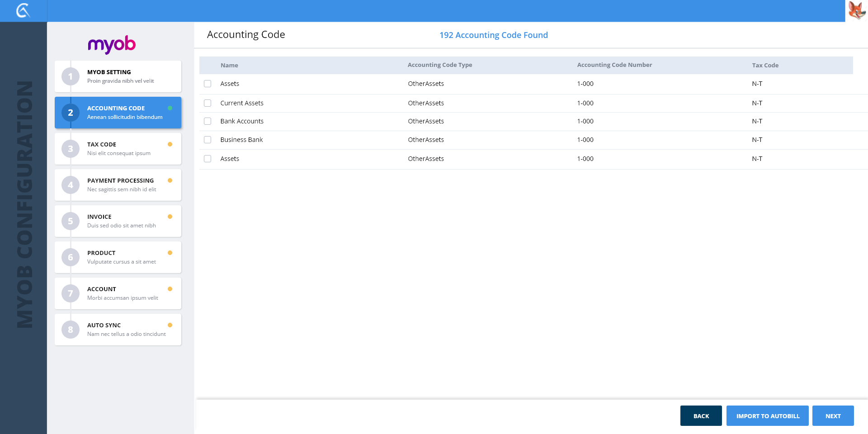This screenshot has height=434, width=868.
Task: Open the Product configuration step
Action: pyautogui.click(x=120, y=257)
